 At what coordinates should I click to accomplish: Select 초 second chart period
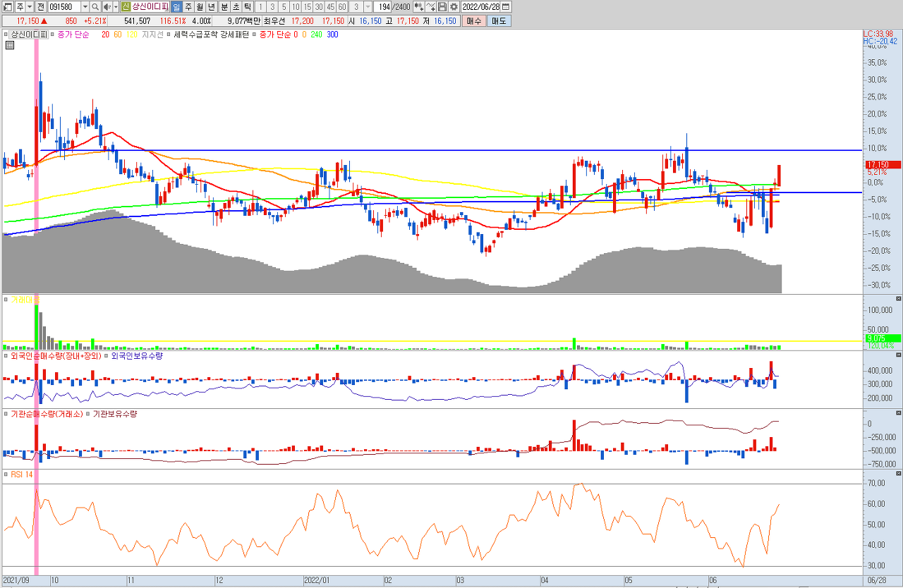pyautogui.click(x=236, y=7)
